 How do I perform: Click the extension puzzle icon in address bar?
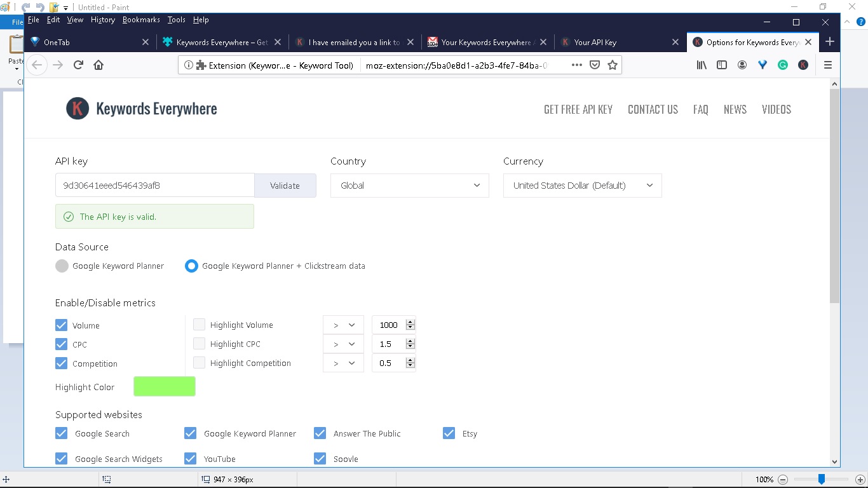tap(201, 65)
